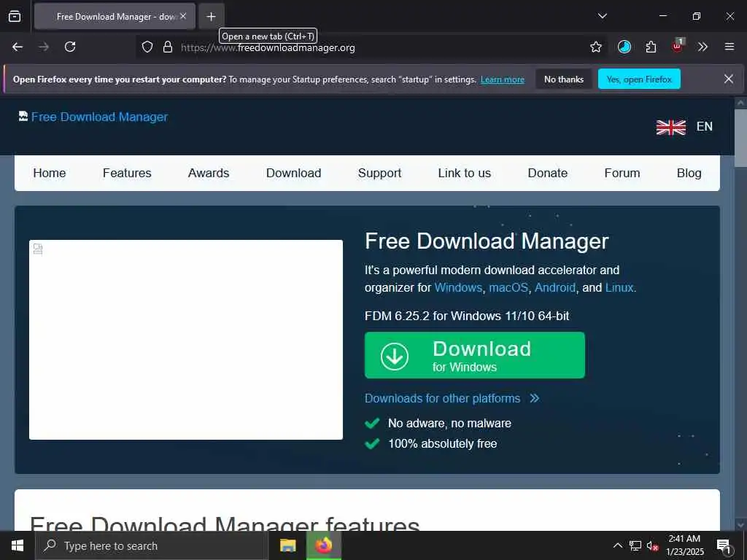Reload the current page
Screen dimensions: 747x560
70,47
